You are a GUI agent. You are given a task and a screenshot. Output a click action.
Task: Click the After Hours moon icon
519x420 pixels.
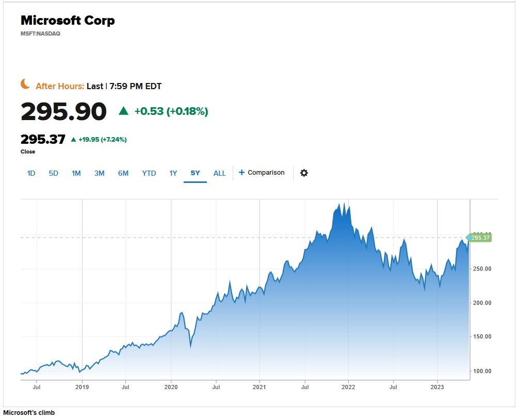click(x=25, y=84)
